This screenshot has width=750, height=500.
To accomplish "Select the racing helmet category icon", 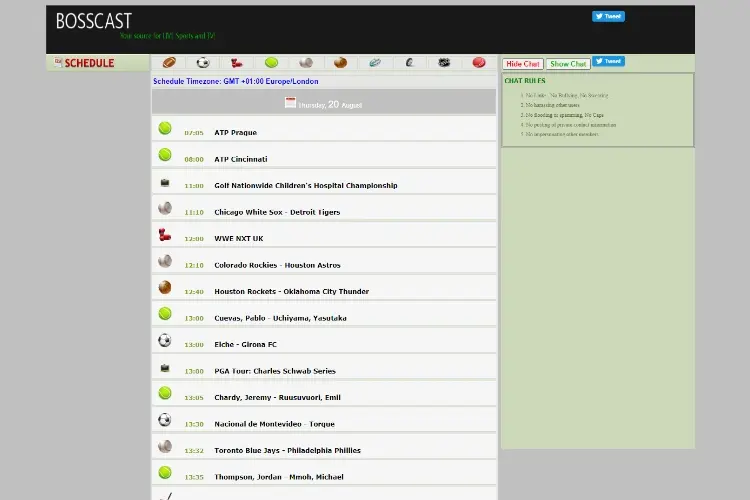I will 409,63.
